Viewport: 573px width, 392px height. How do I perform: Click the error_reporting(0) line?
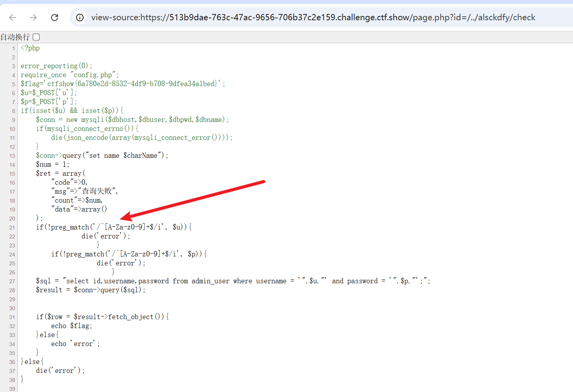pyautogui.click(x=56, y=66)
